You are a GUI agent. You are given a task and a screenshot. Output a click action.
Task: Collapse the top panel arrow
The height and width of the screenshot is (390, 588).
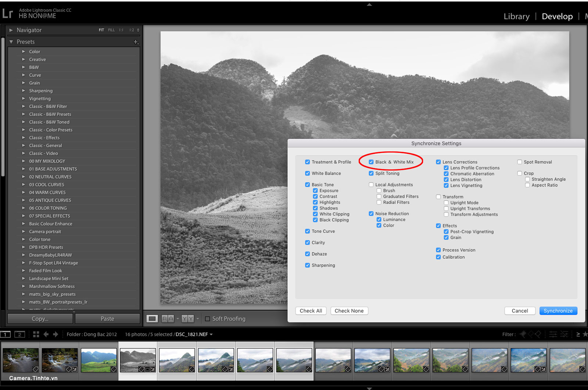pyautogui.click(x=369, y=4)
